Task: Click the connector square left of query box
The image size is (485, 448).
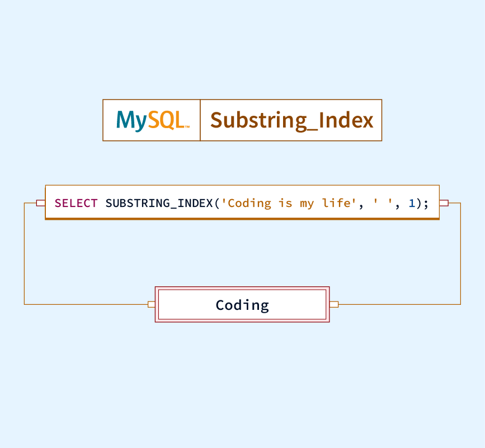Action: click(40, 202)
